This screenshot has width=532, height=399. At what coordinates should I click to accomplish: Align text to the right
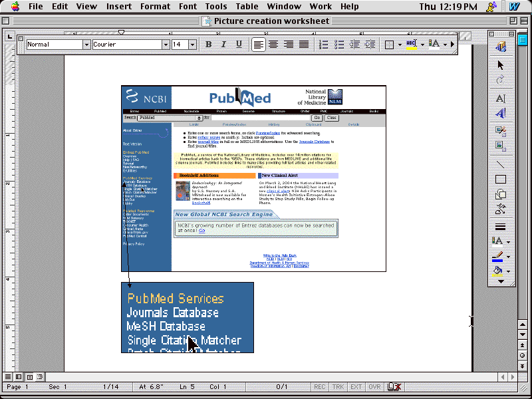pyautogui.click(x=289, y=45)
